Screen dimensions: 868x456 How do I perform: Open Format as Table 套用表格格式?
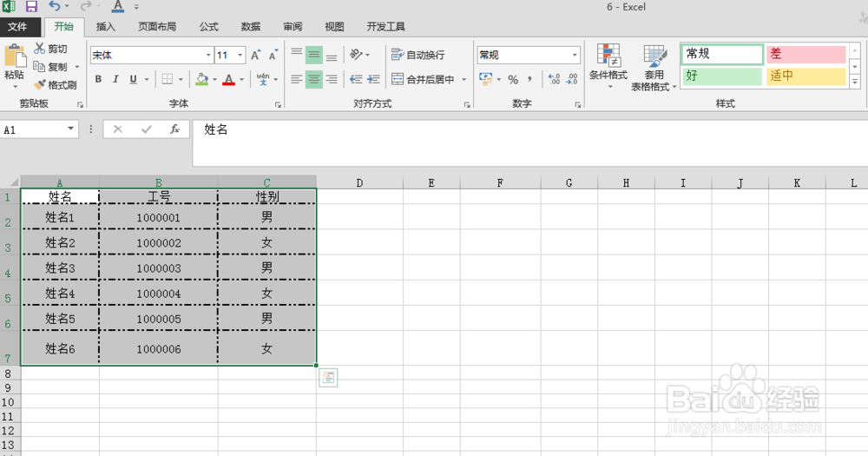(654, 68)
